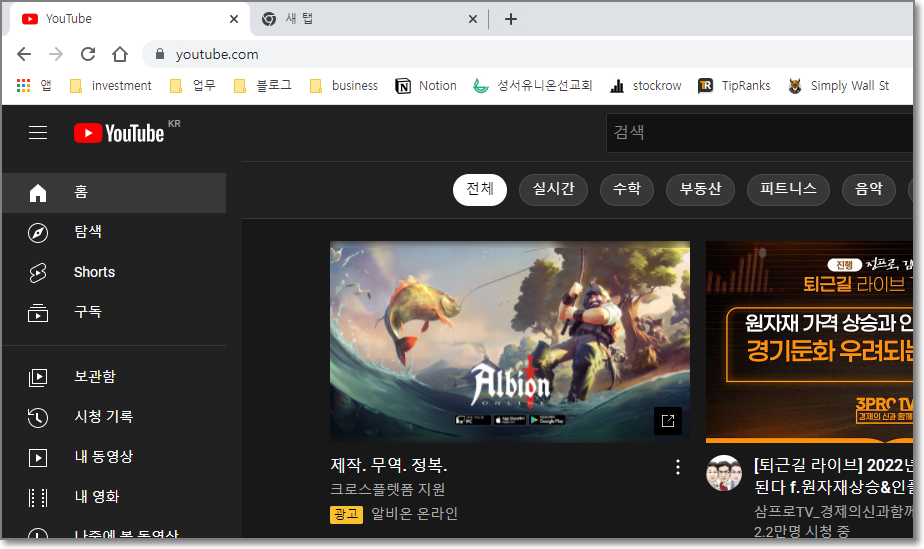Open the 블로그 bookmarks folder
Screen dimensions: 924x549
click(263, 86)
